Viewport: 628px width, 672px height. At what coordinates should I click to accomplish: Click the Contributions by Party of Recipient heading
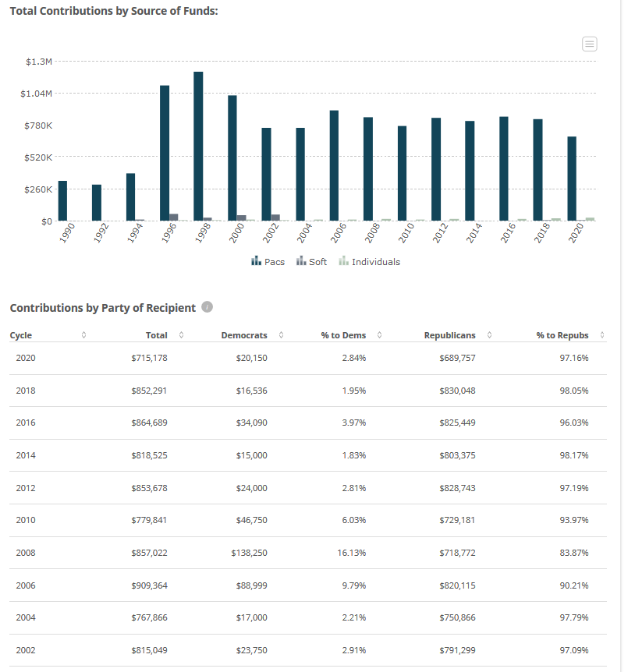[102, 308]
